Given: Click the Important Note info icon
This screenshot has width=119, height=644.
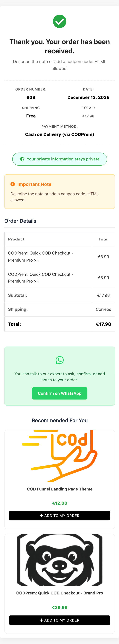Looking at the screenshot, I should click(x=13, y=184).
